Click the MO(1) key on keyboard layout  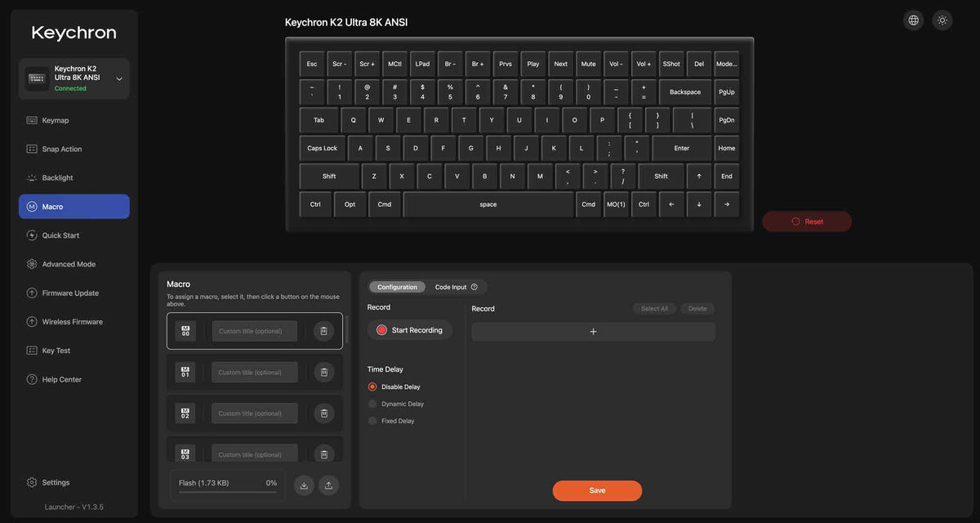(x=616, y=204)
